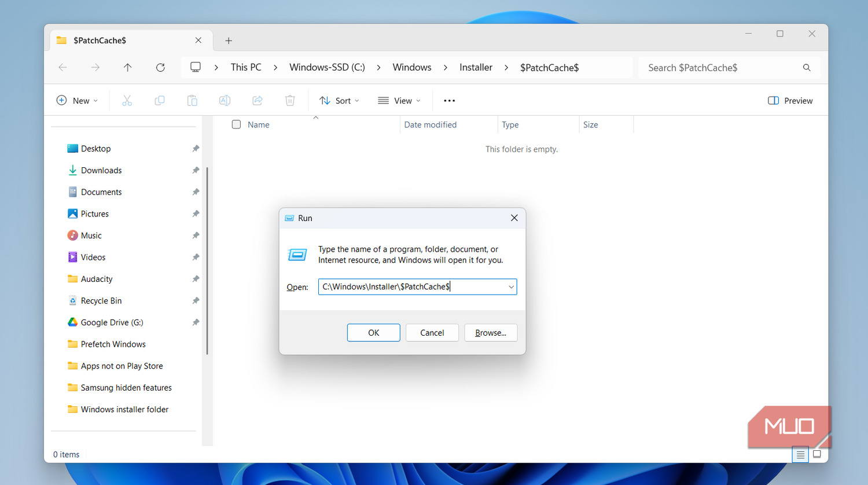
Task: Expand chevron after Windows-SSD (C:) breadcrumb
Action: pos(378,68)
